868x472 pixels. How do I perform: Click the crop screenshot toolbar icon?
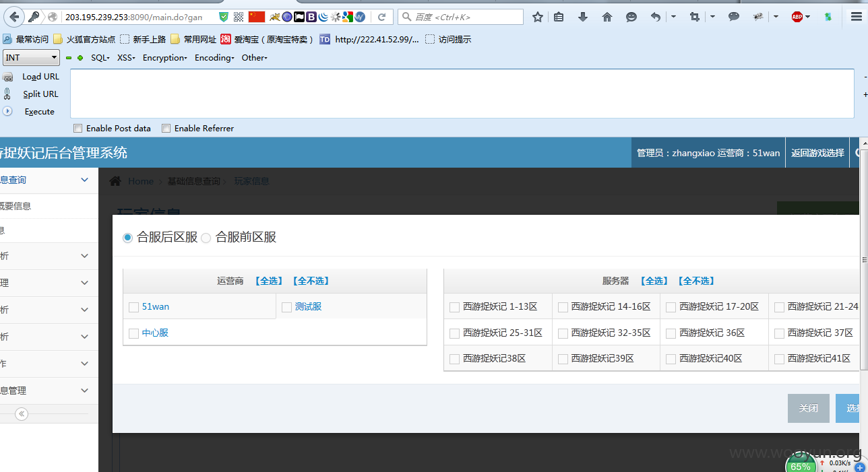(695, 17)
